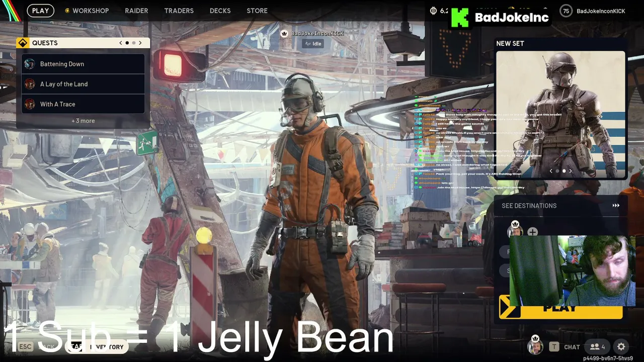
Task: Add a party member with plus icon
Action: click(x=532, y=232)
